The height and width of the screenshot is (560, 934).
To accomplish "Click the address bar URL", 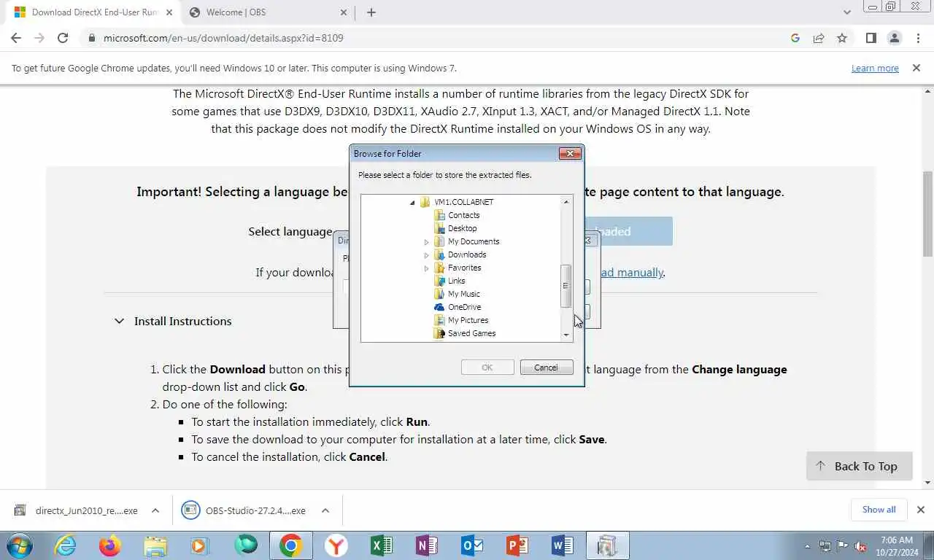I will pos(223,38).
